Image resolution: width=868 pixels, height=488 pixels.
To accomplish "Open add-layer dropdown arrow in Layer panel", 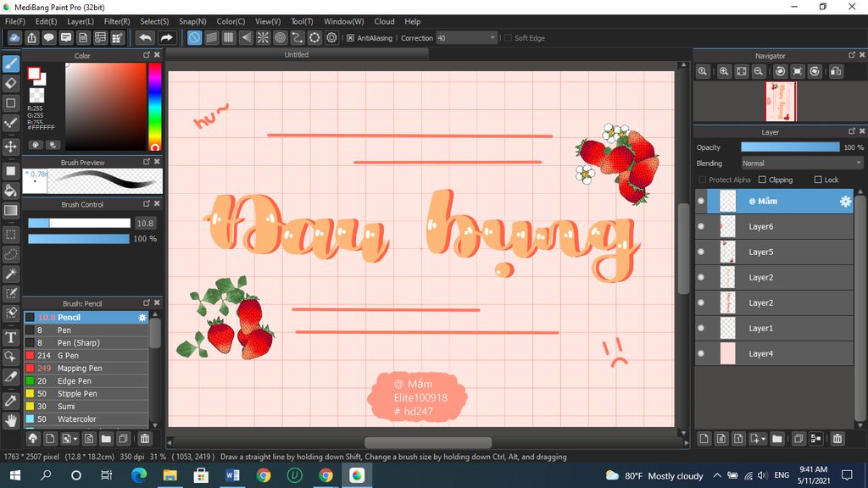I will pos(764,439).
